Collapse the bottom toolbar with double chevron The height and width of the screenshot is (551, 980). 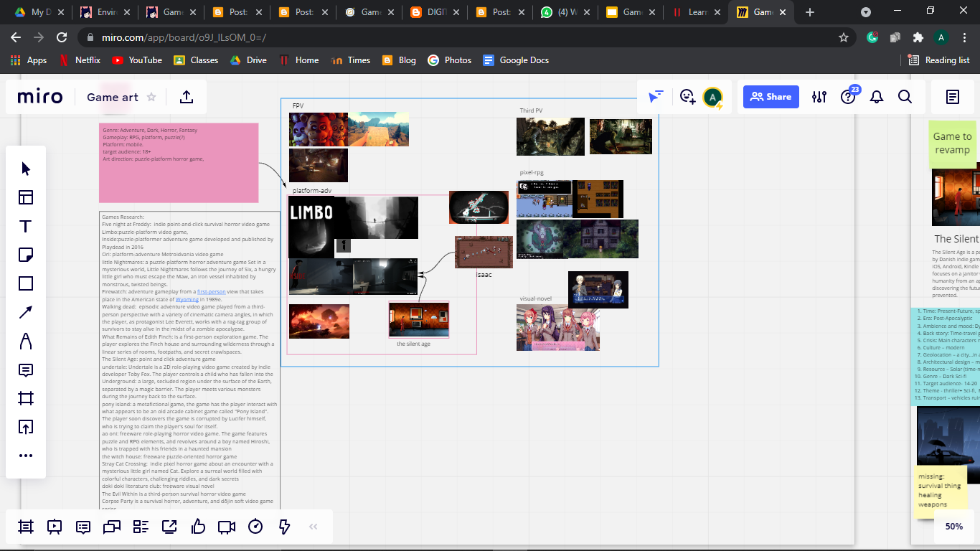[x=313, y=527]
